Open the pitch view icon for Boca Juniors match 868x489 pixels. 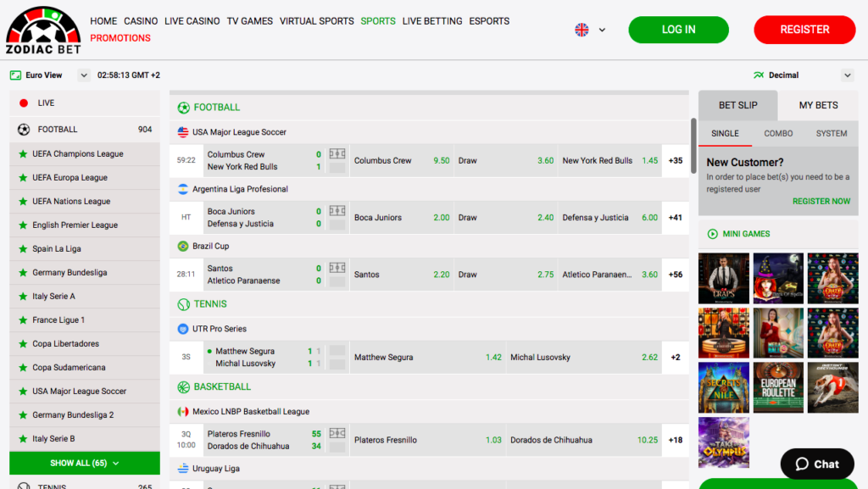pos(337,211)
